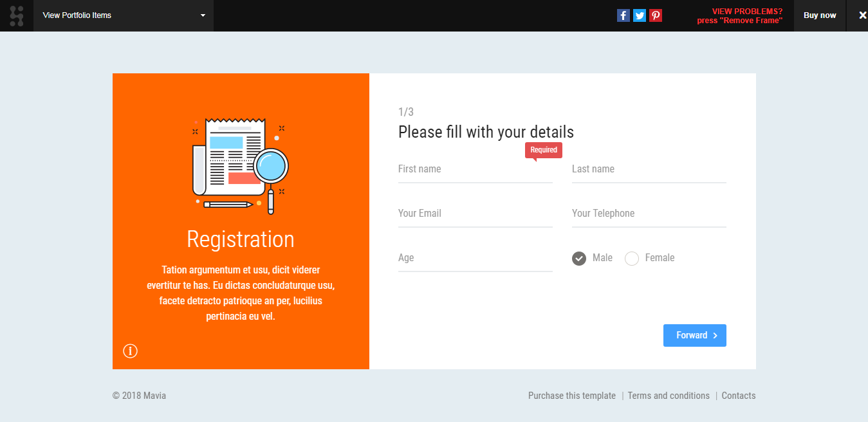
Task: Focus the First name input field
Action: pos(475,170)
